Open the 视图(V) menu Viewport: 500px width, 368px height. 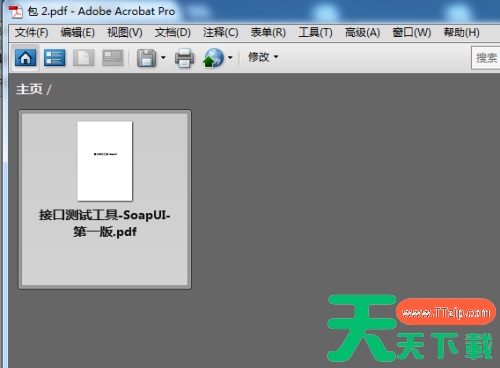point(125,33)
